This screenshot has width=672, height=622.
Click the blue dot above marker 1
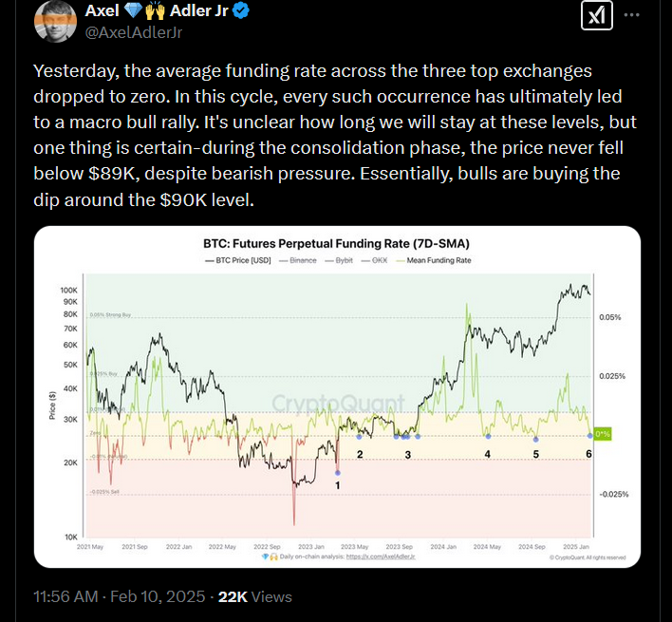[337, 471]
